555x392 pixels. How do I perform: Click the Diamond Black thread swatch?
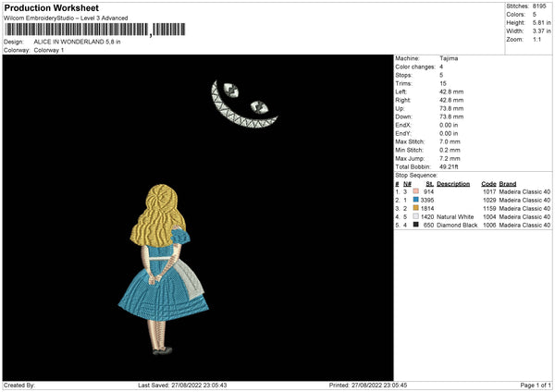coord(415,225)
